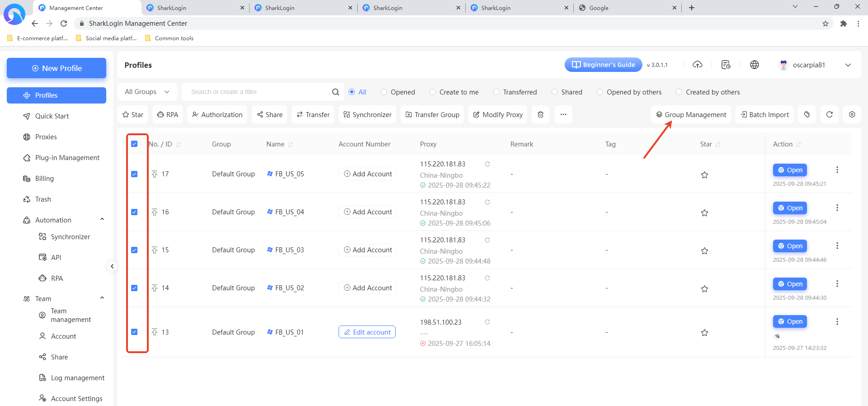Star the FB_US_05 profile row
Screen dimensions: 868x406
704,175
